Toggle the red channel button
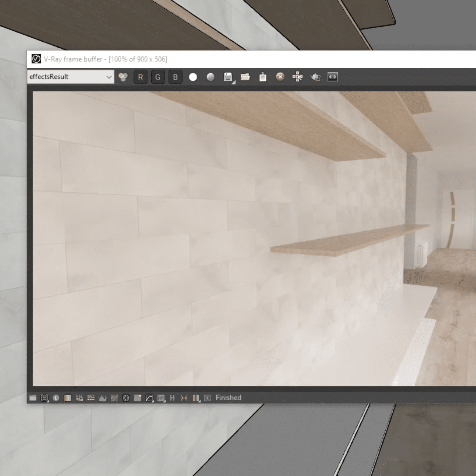 (x=141, y=77)
